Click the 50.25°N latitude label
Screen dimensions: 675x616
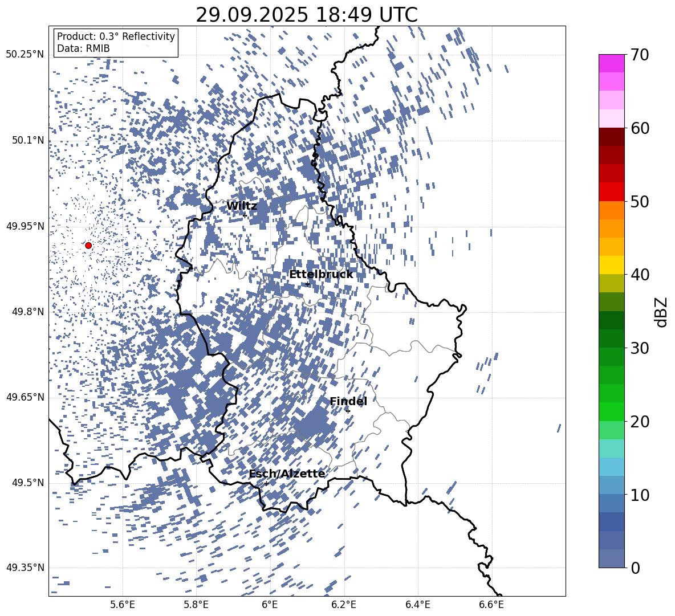click(x=25, y=55)
